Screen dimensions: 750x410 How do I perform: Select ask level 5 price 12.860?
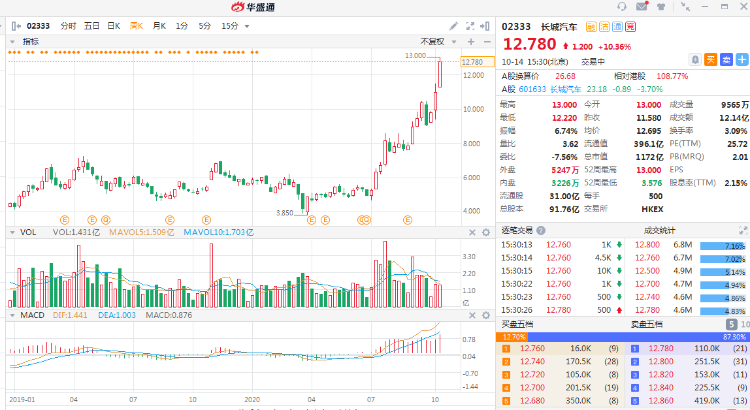point(661,401)
